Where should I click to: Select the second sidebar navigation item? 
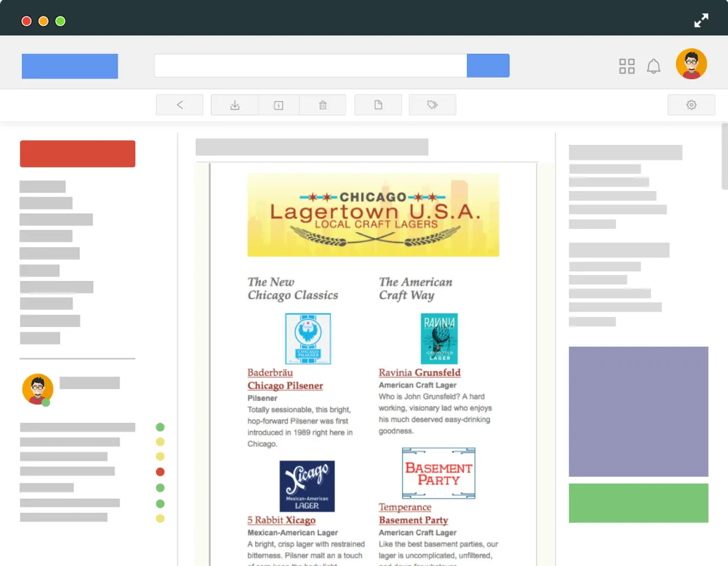click(x=46, y=203)
